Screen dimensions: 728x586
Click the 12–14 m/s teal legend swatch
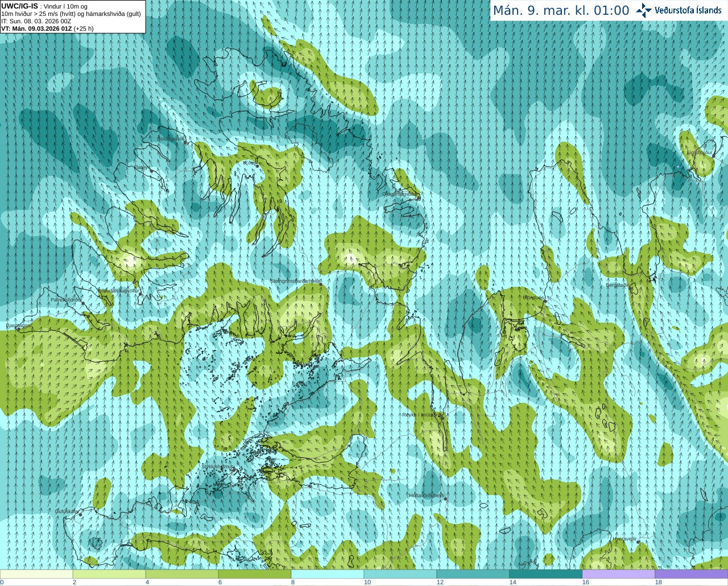click(x=473, y=574)
